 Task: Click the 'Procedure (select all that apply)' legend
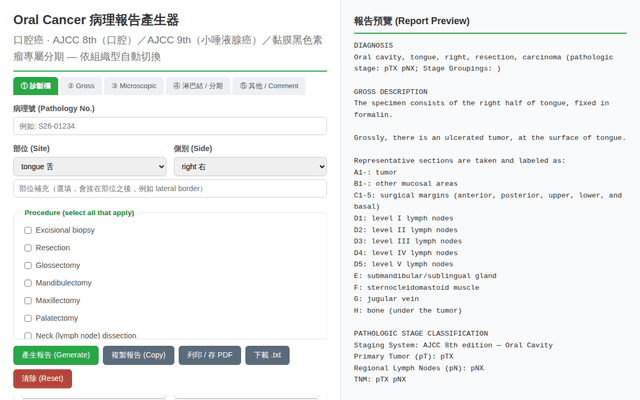coord(79,213)
